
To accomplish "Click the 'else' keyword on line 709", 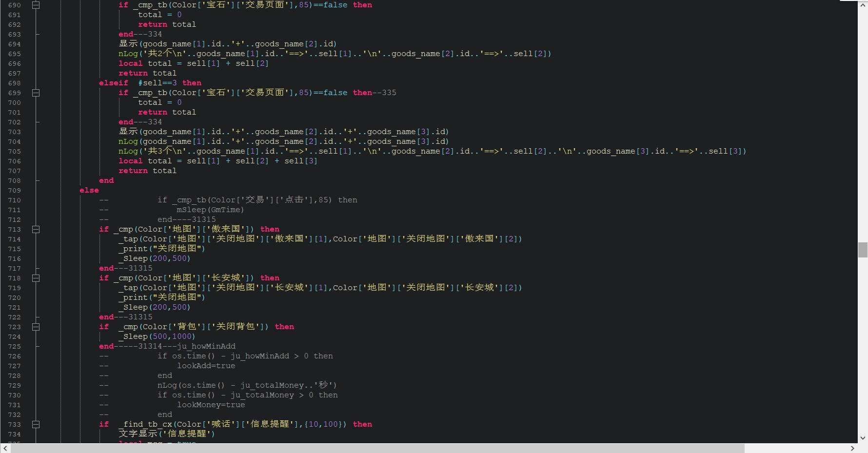I will point(89,190).
